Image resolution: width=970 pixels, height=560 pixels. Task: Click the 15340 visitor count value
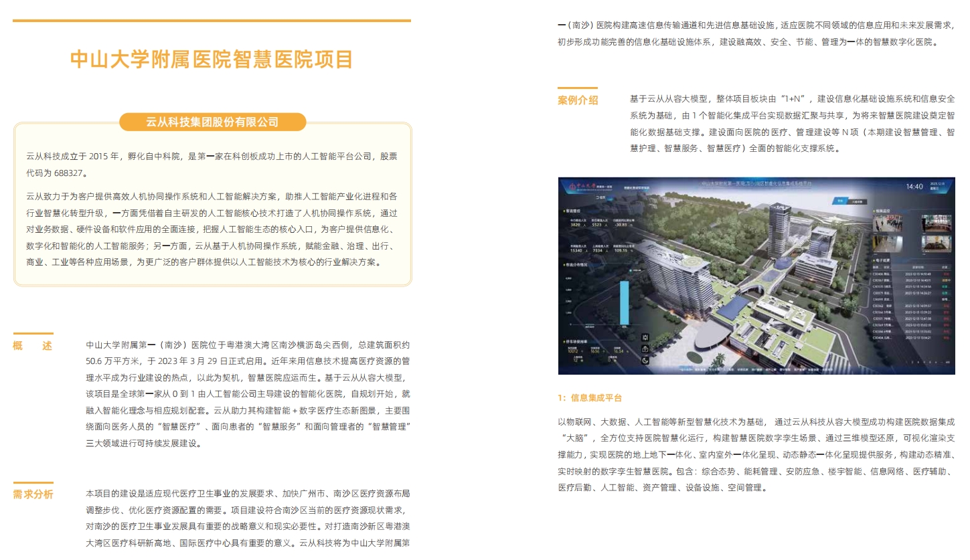(576, 250)
